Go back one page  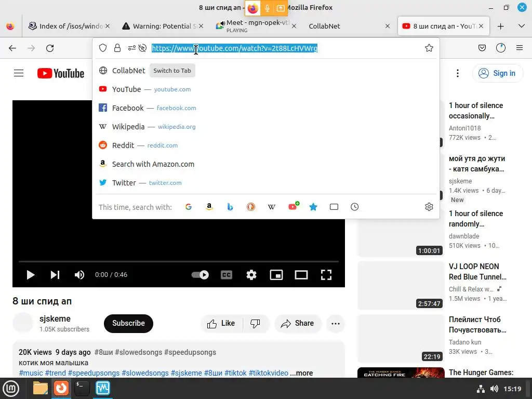point(12,48)
